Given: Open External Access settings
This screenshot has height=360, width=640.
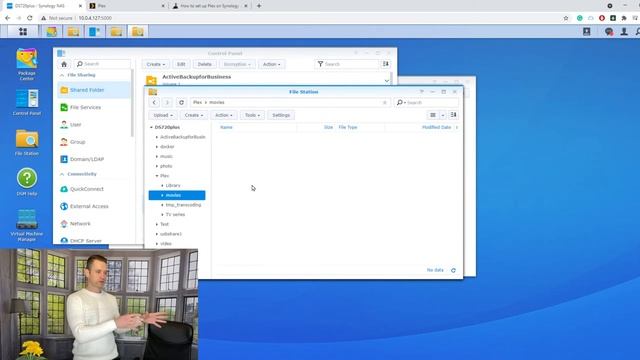Looking at the screenshot, I should tap(94, 206).
